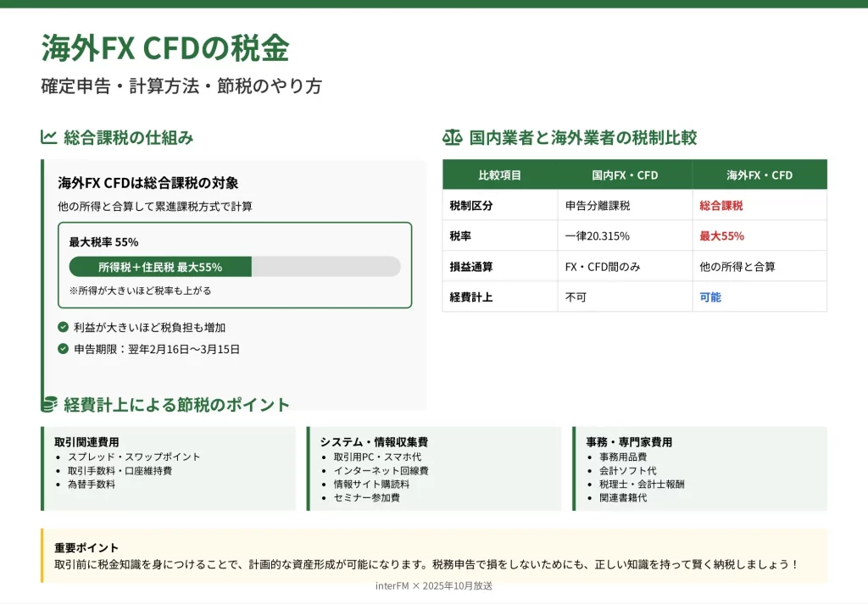Click the main title 海外FX CFDの税金
868x604 pixels.
tap(165, 48)
